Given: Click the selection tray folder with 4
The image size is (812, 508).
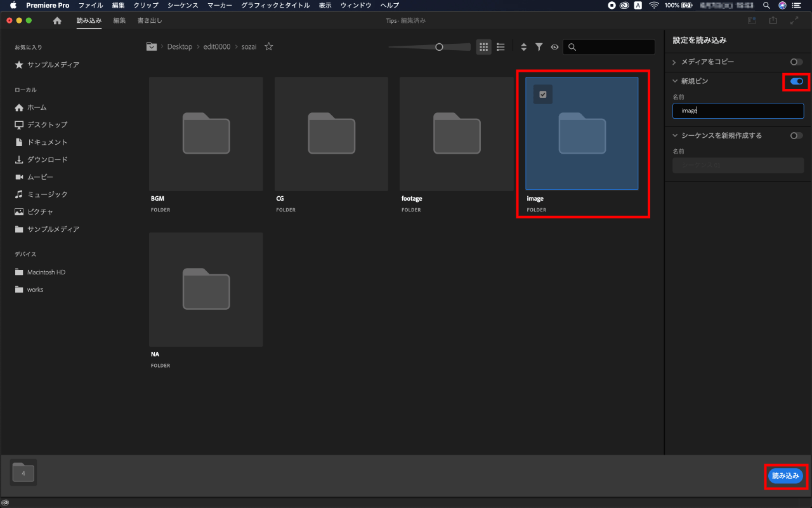Looking at the screenshot, I should (23, 472).
